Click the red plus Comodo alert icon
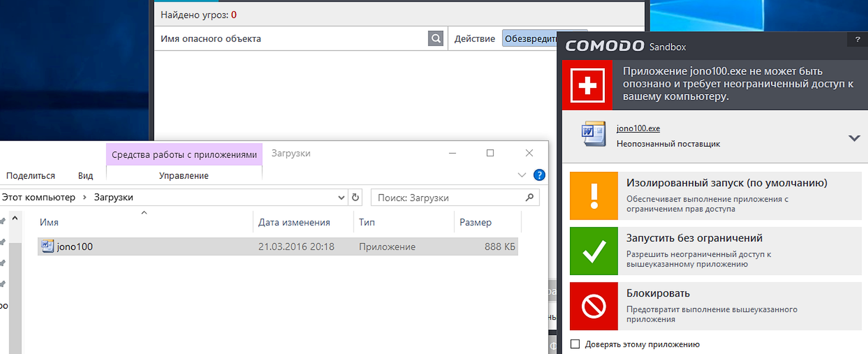The height and width of the screenshot is (354, 868). coord(587,85)
